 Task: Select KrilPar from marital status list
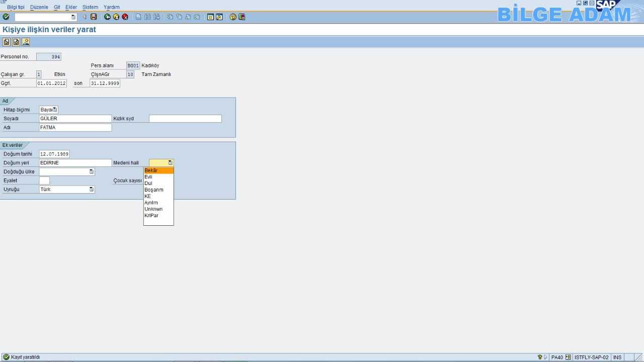tap(158, 216)
